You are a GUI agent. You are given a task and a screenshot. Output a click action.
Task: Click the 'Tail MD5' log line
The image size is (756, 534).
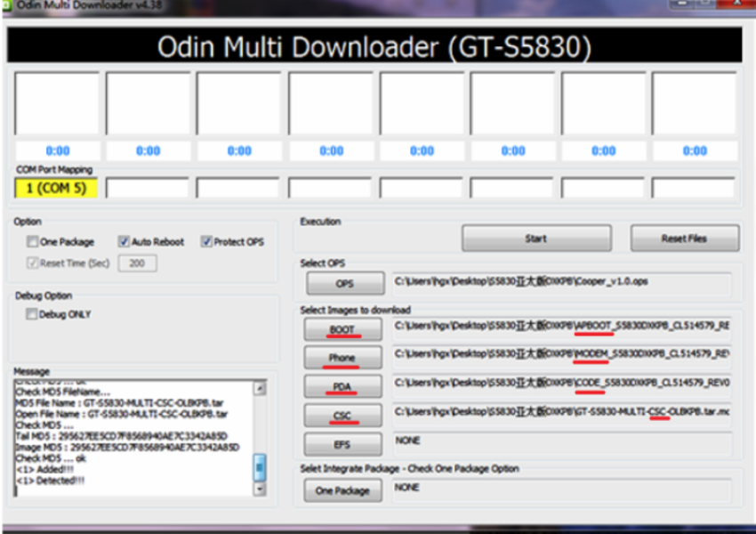(122, 436)
